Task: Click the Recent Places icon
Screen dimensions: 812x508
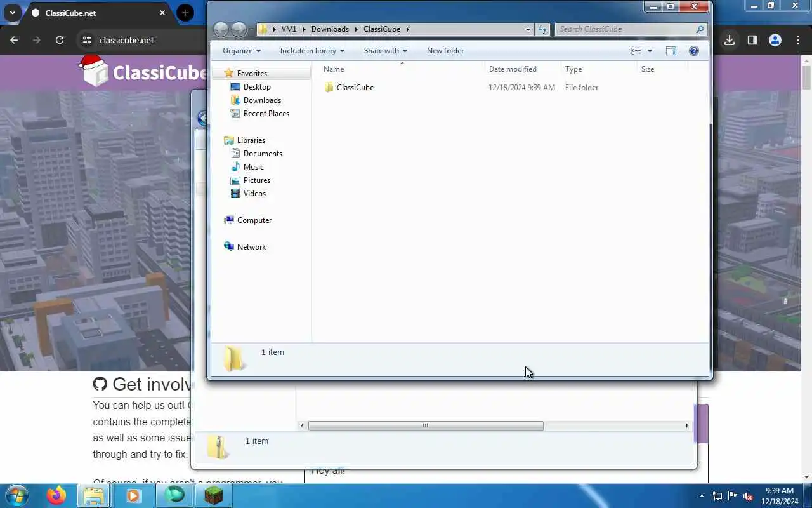Action: (x=235, y=114)
